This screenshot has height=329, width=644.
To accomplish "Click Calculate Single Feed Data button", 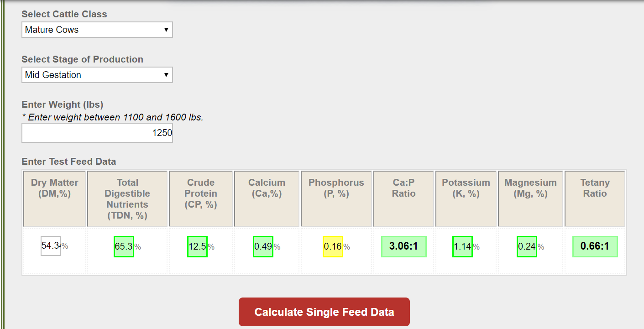I will (324, 312).
